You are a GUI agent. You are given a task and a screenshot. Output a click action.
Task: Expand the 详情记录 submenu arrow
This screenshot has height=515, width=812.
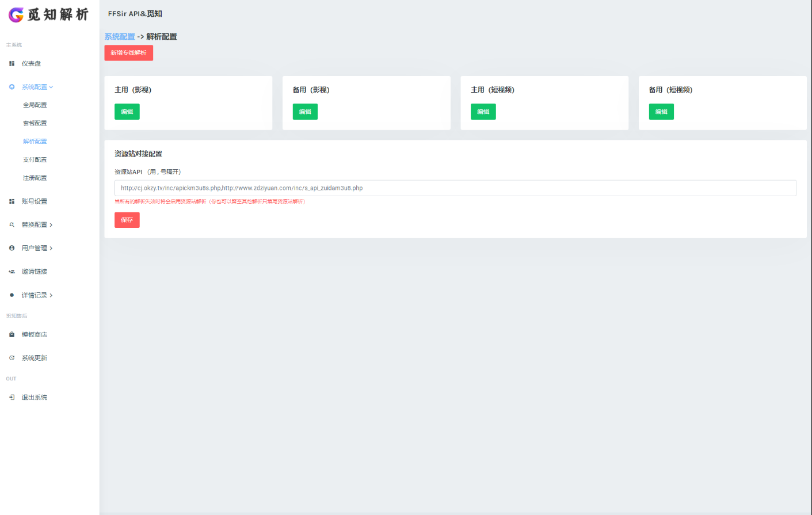pyautogui.click(x=51, y=295)
